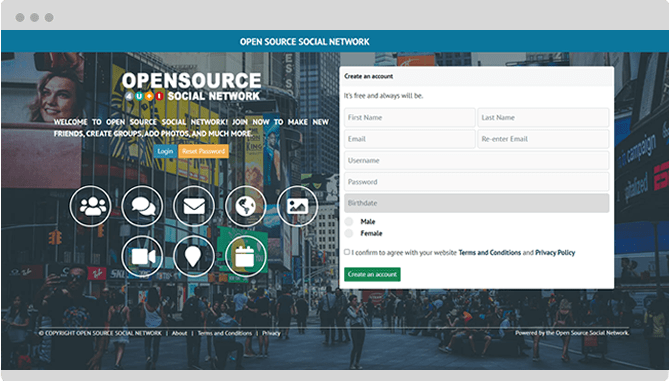Click the Reset Password button

point(203,151)
